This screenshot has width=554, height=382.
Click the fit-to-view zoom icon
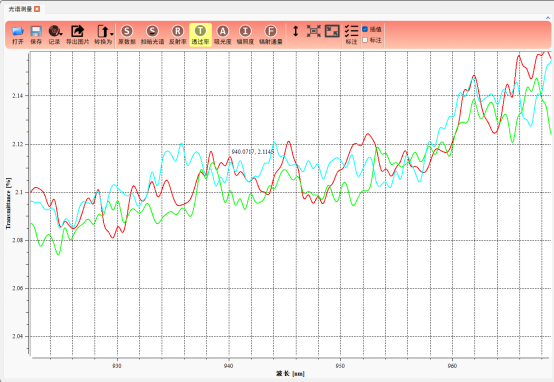pyautogui.click(x=314, y=31)
